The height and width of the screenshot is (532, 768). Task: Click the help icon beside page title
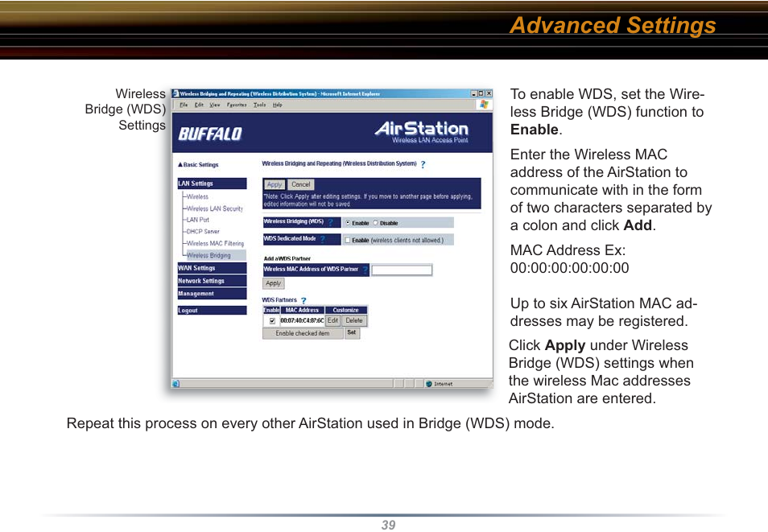[x=423, y=165]
